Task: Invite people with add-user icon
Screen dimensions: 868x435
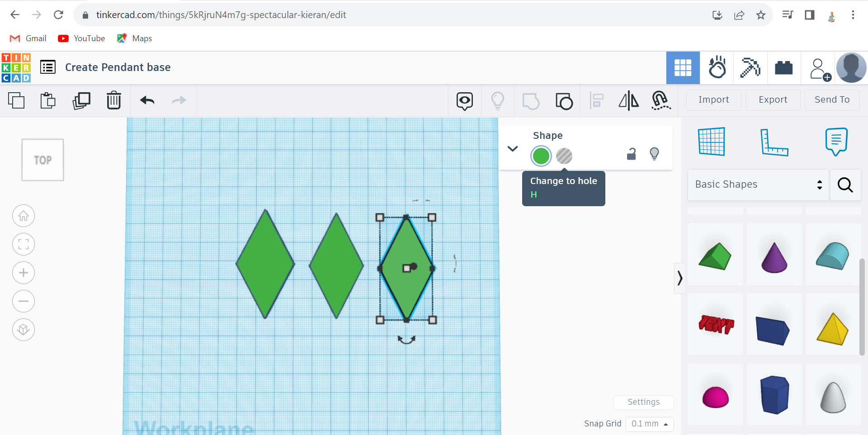Action: [820, 69]
